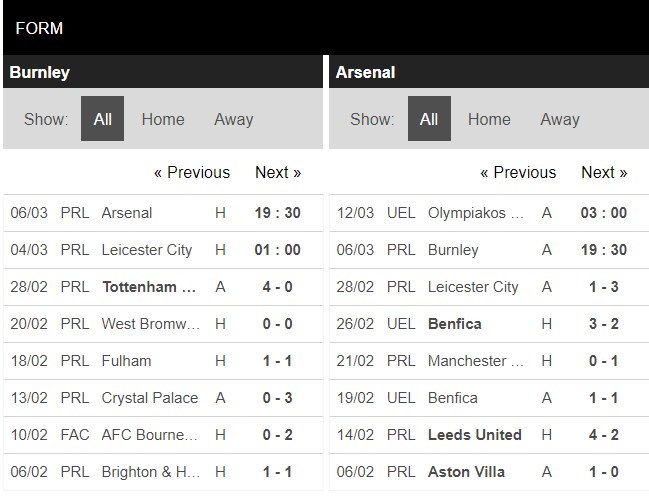Go to Next Arsenal fixtures
Image resolution: width=649 pixels, height=496 pixels.
point(604,172)
